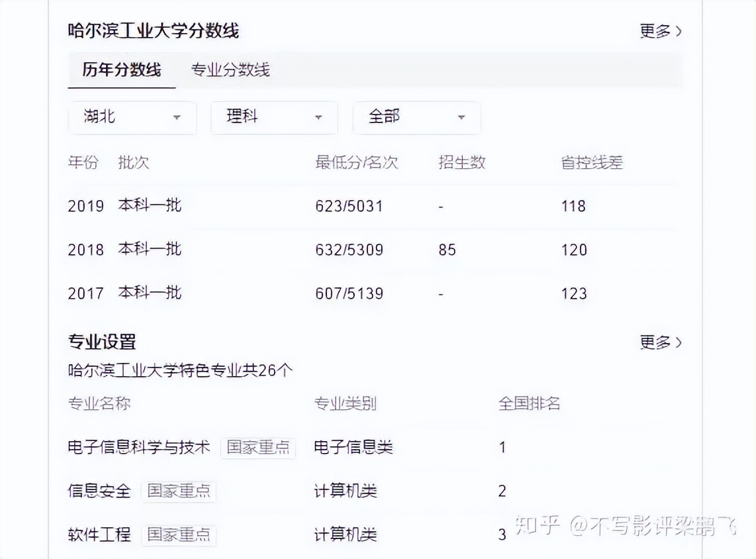
Task: Click the 607/5139 score value
Action: click(x=349, y=293)
